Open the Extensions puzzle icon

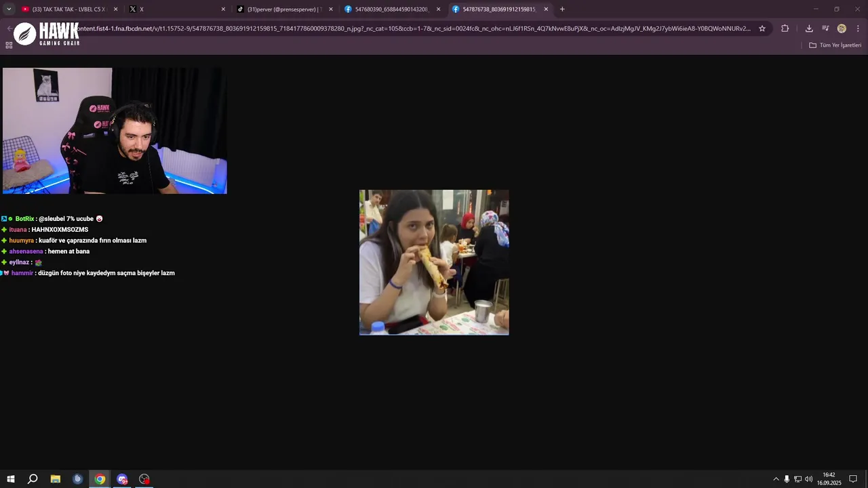click(785, 28)
